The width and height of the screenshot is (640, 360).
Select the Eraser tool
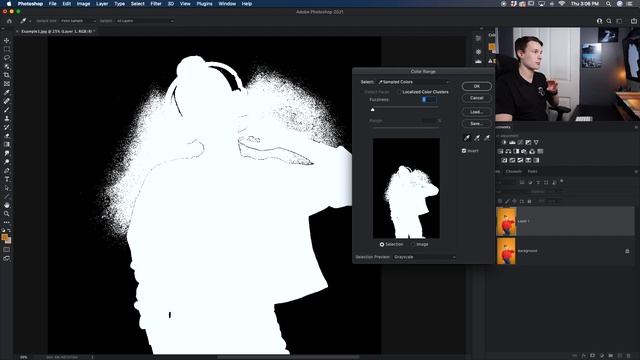tap(7, 136)
